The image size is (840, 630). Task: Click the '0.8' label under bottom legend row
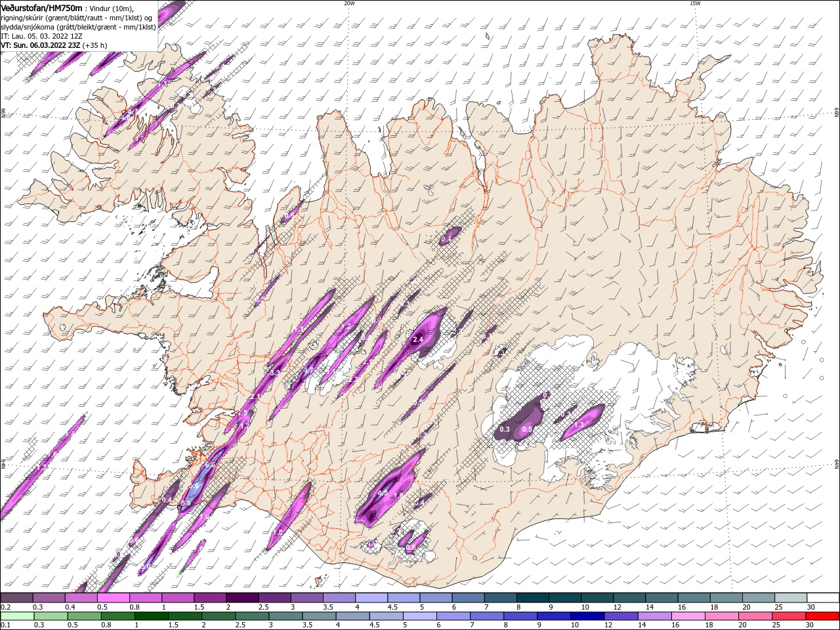click(106, 625)
